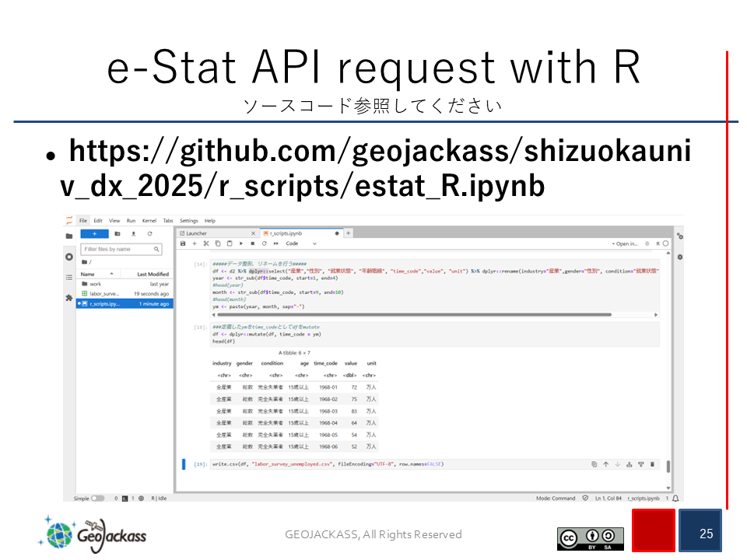Screen dimensions: 747x560
Task: Open the labor_survey CSV file in the file list
Action: tap(103, 294)
